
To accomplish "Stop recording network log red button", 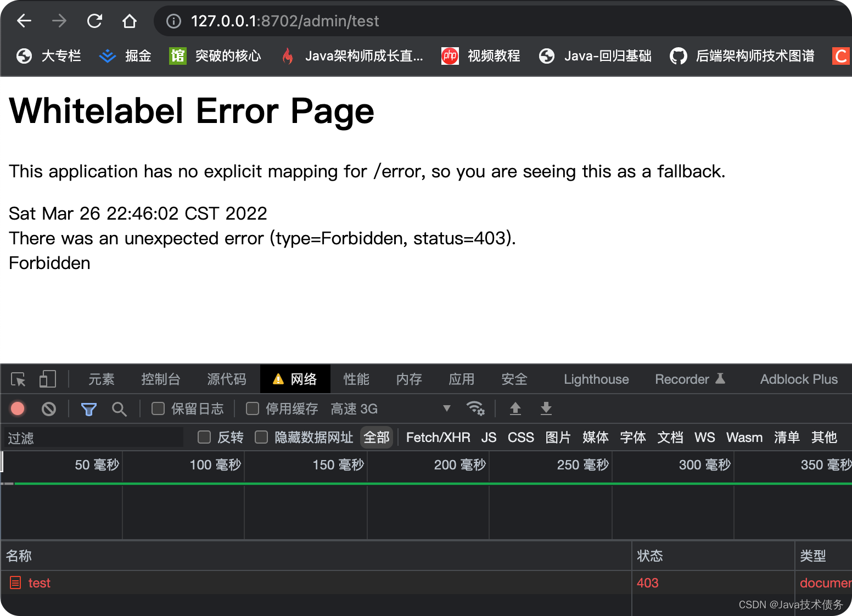I will [18, 408].
